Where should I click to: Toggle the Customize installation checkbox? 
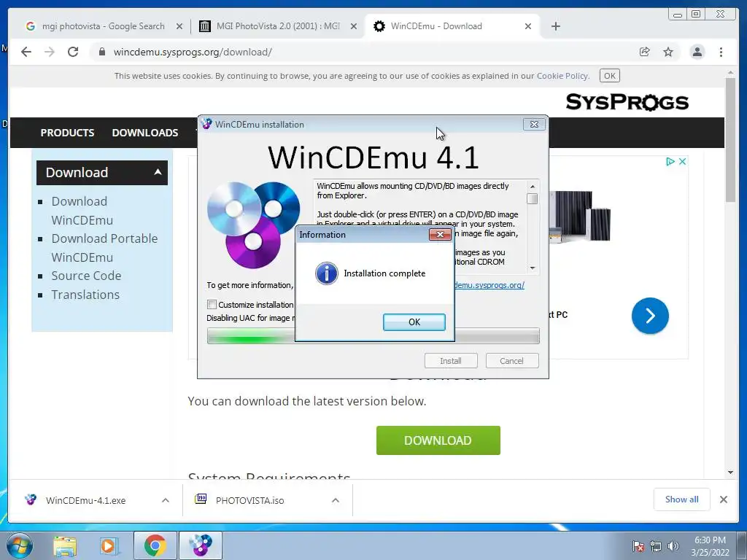212,304
